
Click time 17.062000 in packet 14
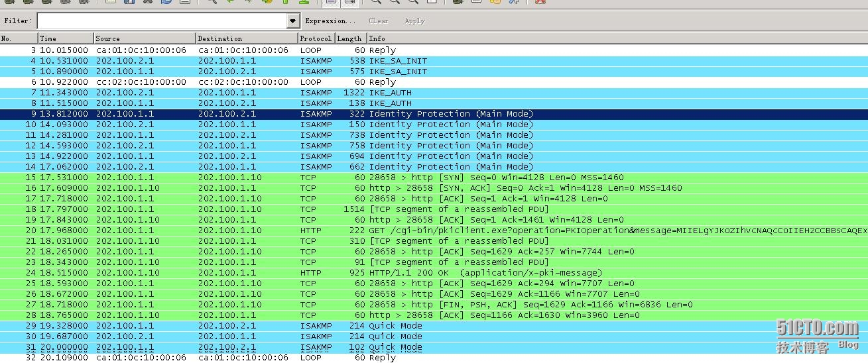(64, 167)
